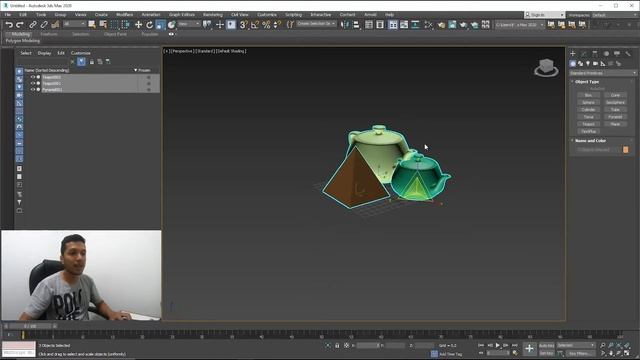
Task: Switch to the Freeform ribbon tab
Action: click(49, 34)
